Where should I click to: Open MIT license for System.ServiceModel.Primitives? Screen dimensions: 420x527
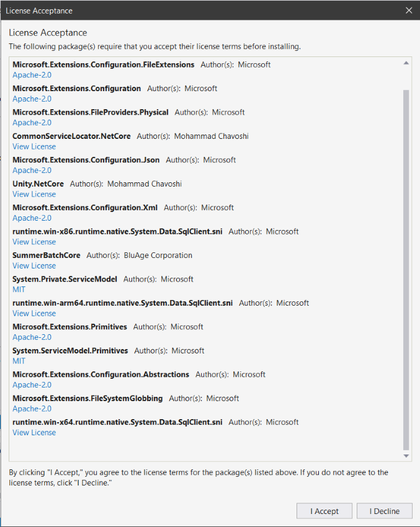click(19, 361)
